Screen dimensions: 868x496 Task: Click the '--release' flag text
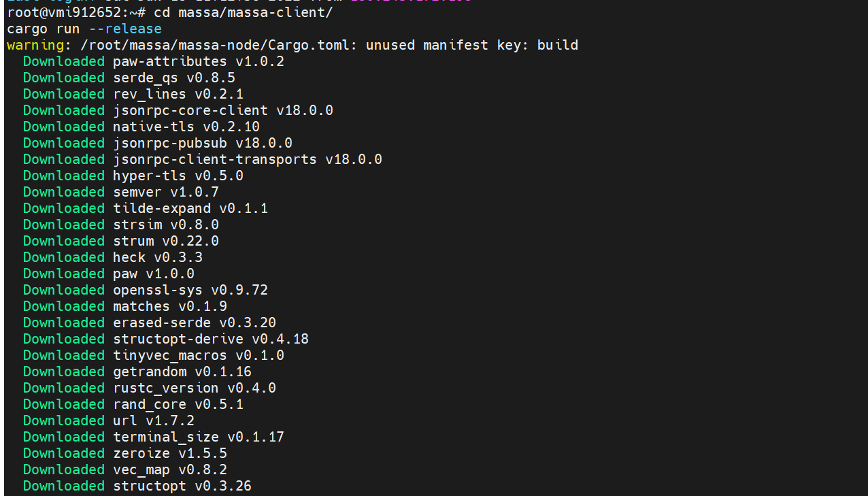click(x=125, y=29)
